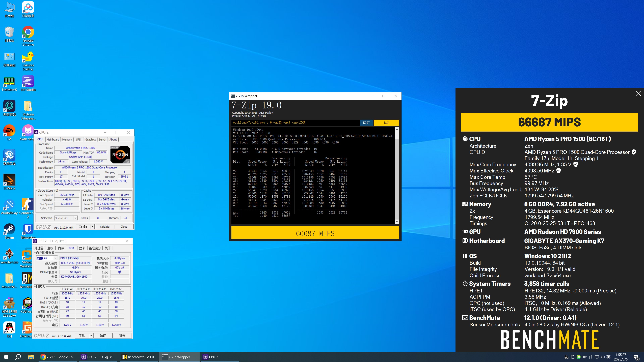
Task: Click the 7-Zip output scrollbar up arrow
Action: [x=397, y=129]
